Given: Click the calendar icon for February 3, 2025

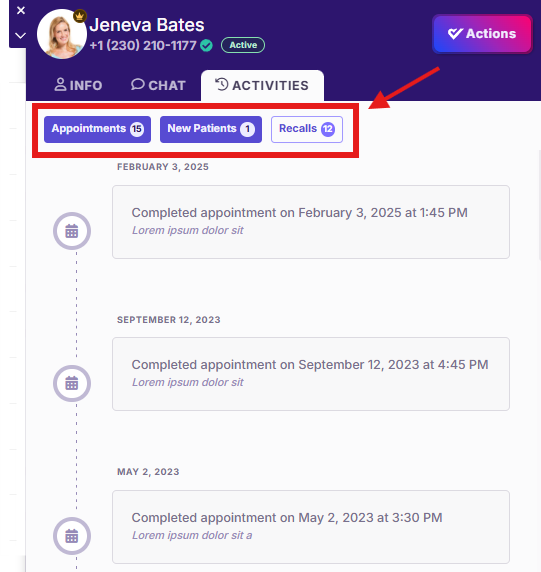Looking at the screenshot, I should 72,231.
